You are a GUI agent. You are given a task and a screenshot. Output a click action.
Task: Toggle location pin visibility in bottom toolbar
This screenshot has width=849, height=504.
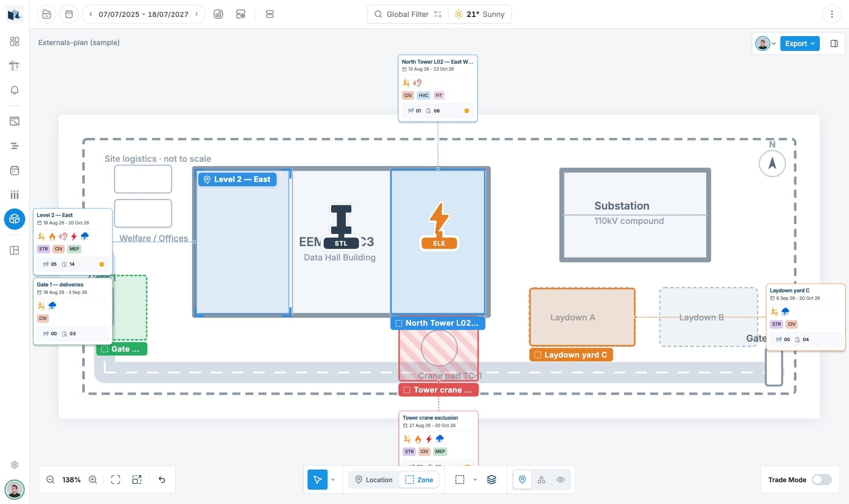coord(522,480)
